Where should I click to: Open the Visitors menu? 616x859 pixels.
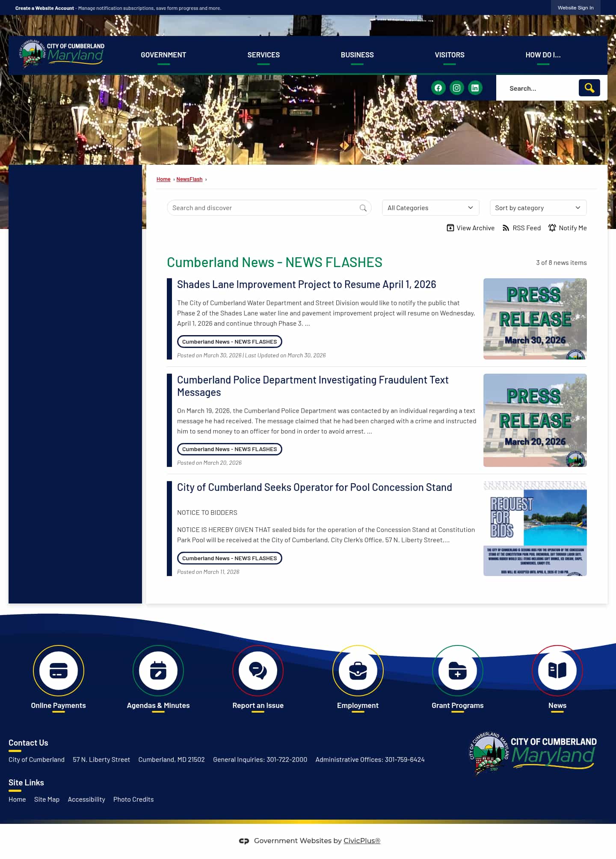(450, 55)
